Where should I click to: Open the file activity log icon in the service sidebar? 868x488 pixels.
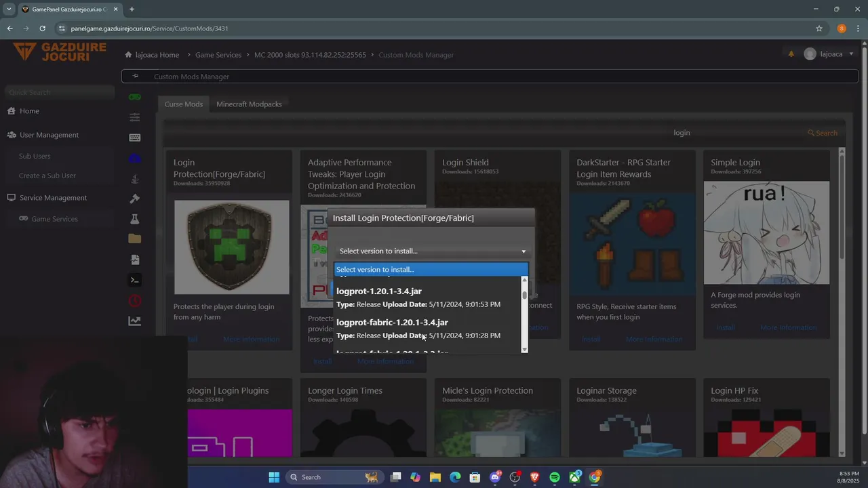pos(135,260)
